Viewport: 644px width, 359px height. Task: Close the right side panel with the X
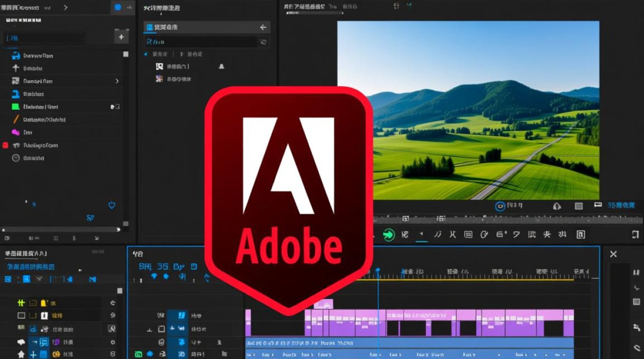pos(613,254)
